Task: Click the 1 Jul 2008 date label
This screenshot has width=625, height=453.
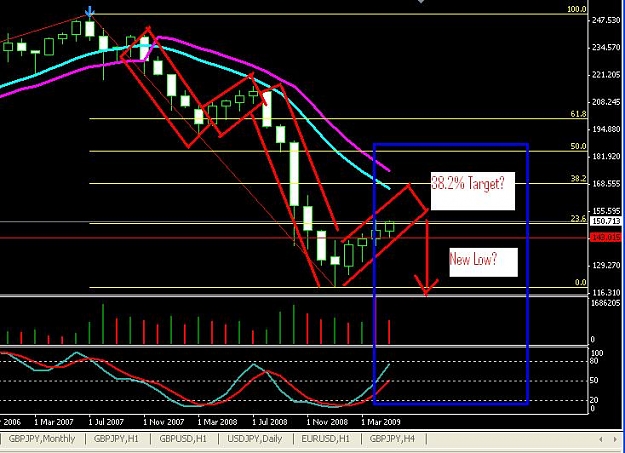Action: pyautogui.click(x=270, y=422)
